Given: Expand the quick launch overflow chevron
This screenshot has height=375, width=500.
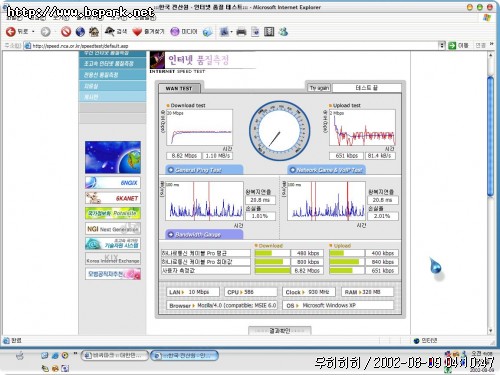Looking at the screenshot, I should (75, 353).
